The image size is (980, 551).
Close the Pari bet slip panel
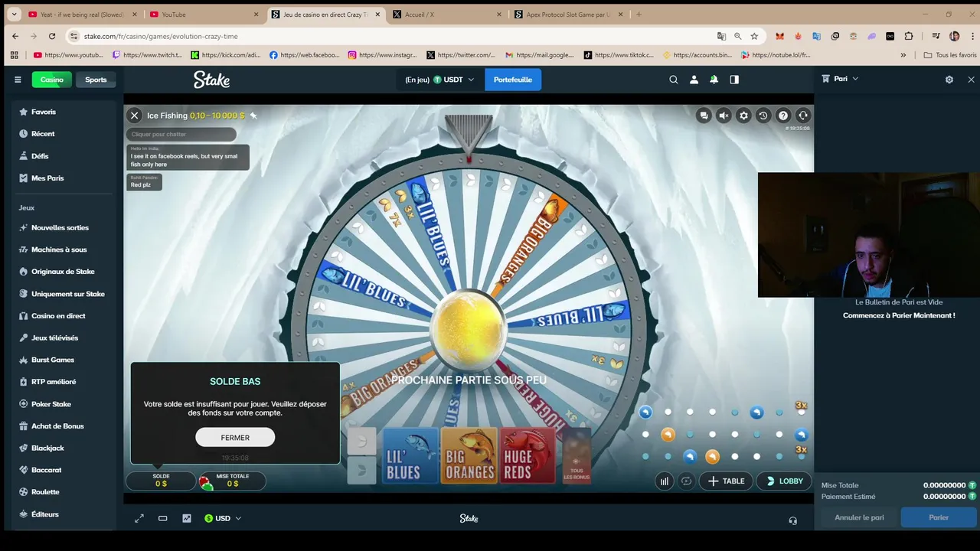click(x=971, y=80)
